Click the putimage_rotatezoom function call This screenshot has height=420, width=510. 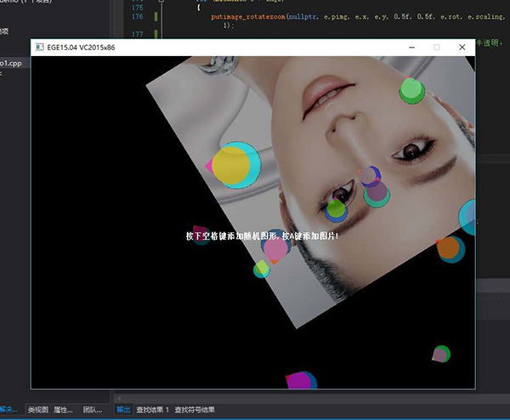248,17
